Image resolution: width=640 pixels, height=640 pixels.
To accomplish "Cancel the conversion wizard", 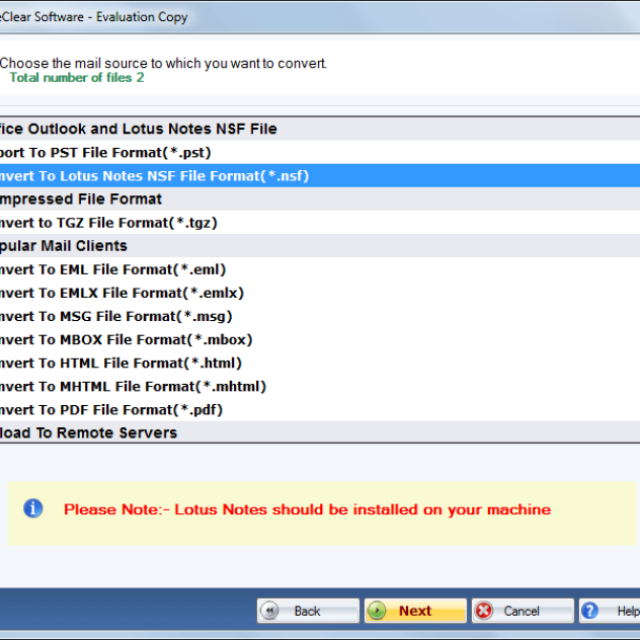I will [x=522, y=611].
